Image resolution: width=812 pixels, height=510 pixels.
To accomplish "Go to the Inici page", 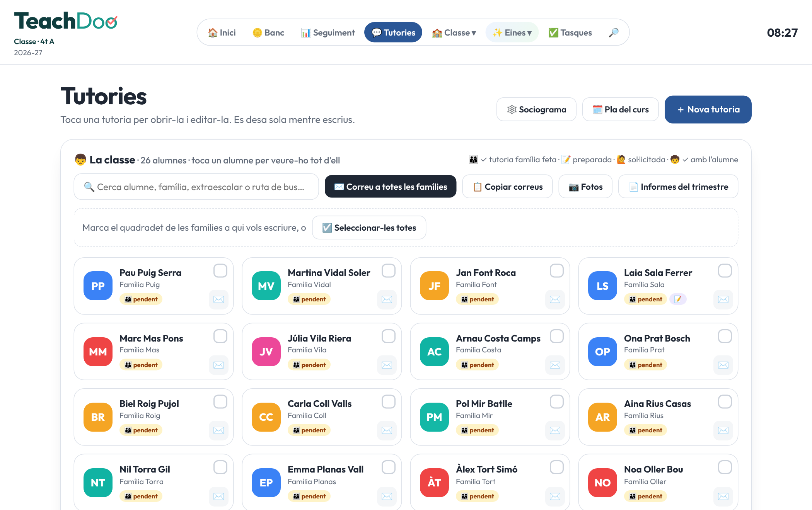I will click(x=222, y=32).
